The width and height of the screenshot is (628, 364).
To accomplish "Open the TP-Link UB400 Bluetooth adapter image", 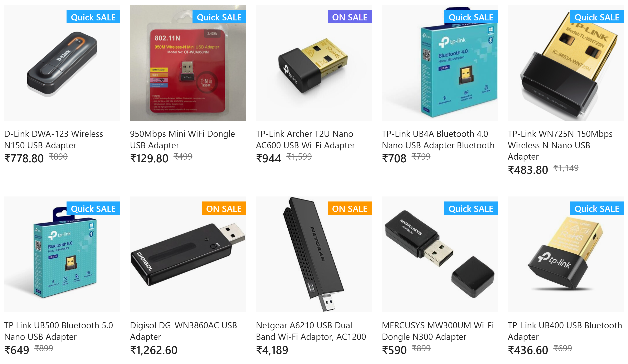I will (565, 254).
